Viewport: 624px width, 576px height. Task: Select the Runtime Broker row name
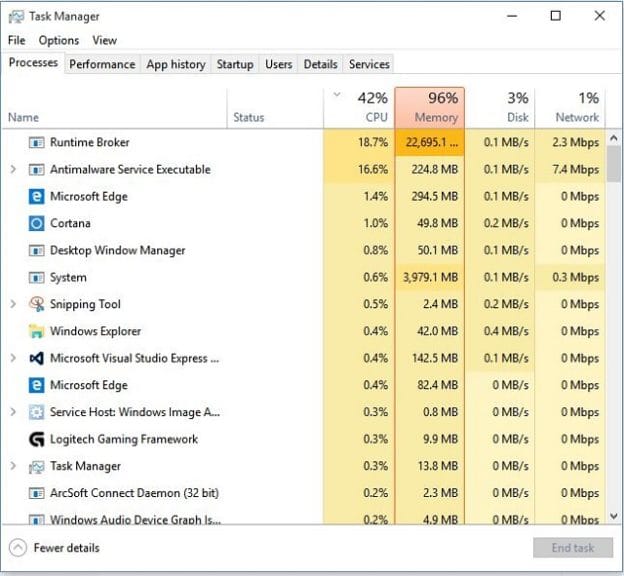90,143
